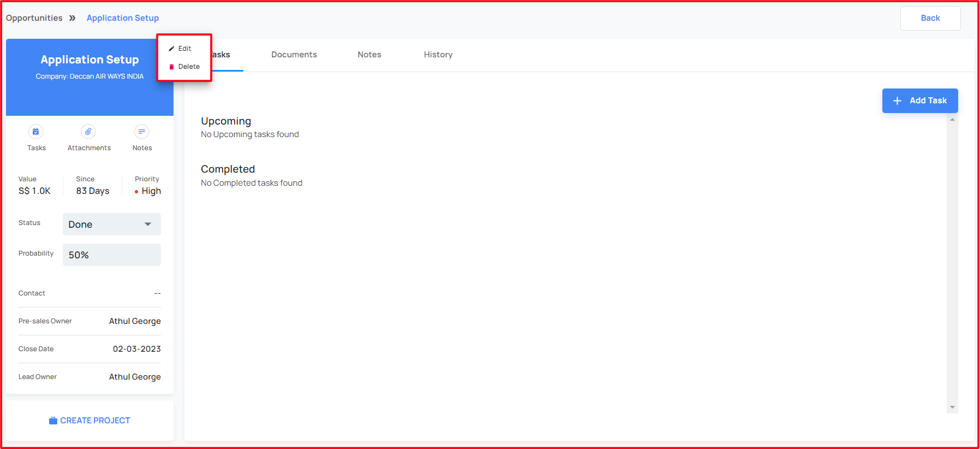This screenshot has height=449, width=980.
Task: Click the Edit pencil icon
Action: point(171,49)
